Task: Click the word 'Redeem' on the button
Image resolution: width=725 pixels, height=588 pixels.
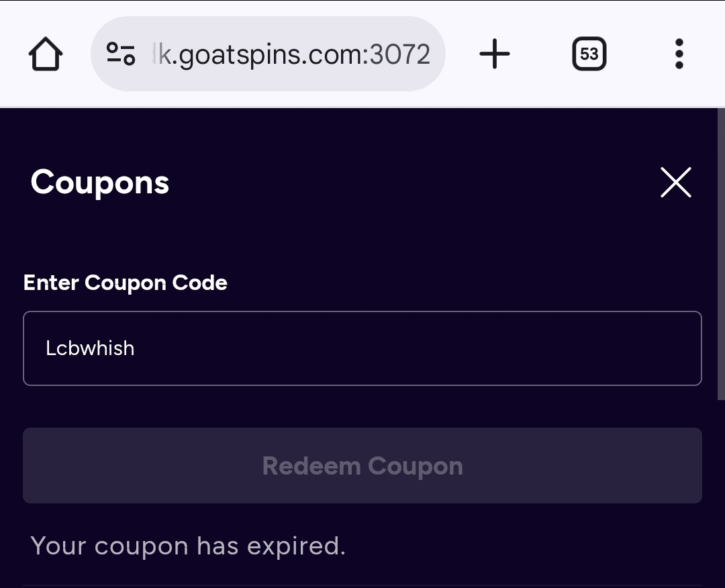Action: click(310, 466)
